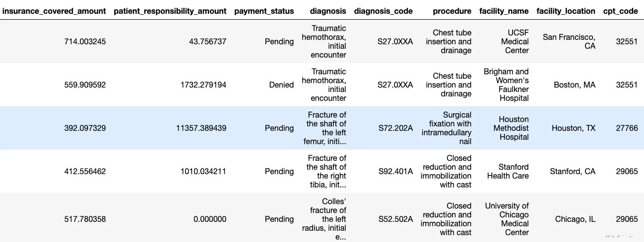Image resolution: width=644 pixels, height=242 pixels.
Task: Select the Surgical fixation with intramedullary nail cell
Action: point(447,128)
